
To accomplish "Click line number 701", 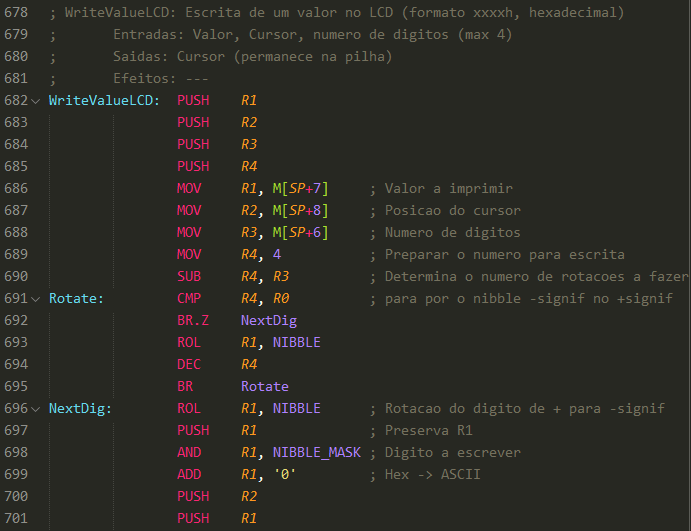I will click(16, 519).
